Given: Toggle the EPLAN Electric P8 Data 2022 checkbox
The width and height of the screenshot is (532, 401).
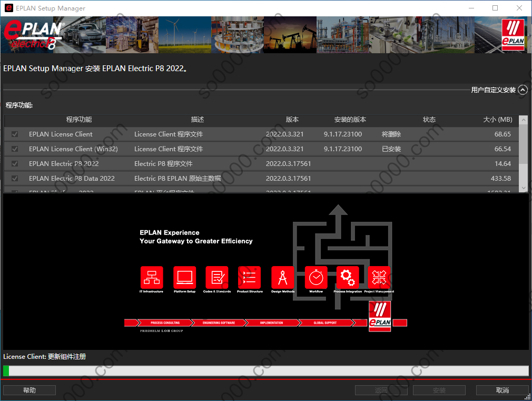Looking at the screenshot, I should click(x=15, y=178).
